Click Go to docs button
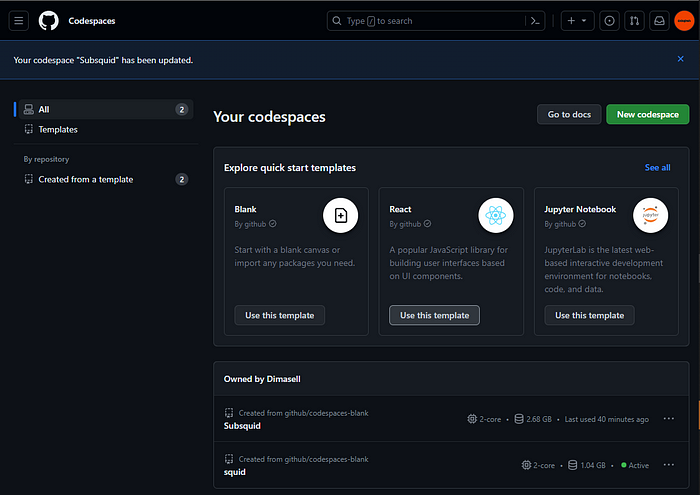 click(x=569, y=115)
